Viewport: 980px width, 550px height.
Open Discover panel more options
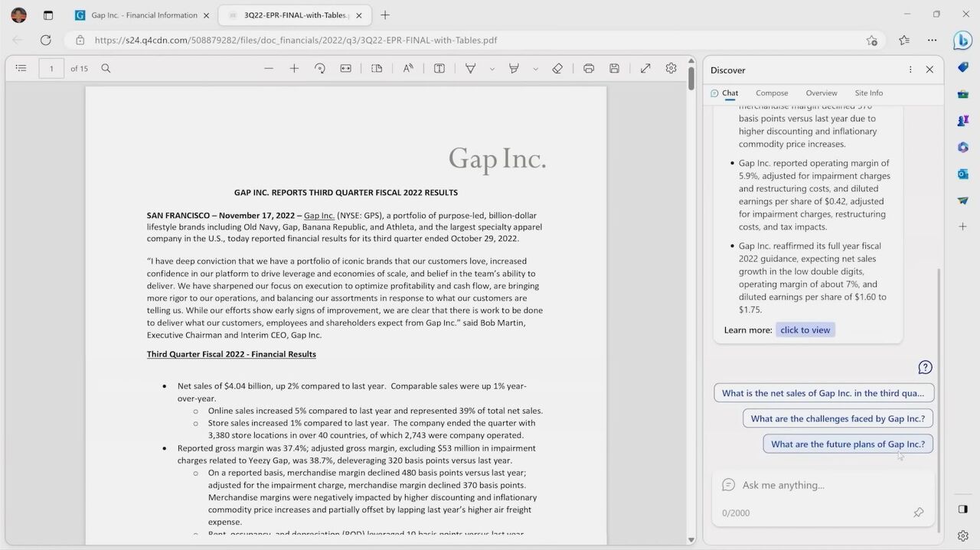coord(910,70)
